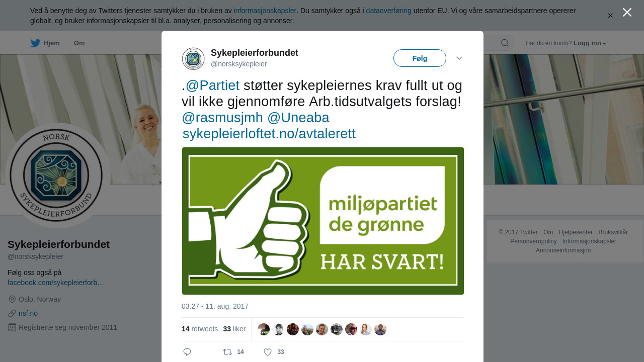The image size is (644, 362).
Task: Go to Hjem in top navigation
Action: (x=52, y=43)
